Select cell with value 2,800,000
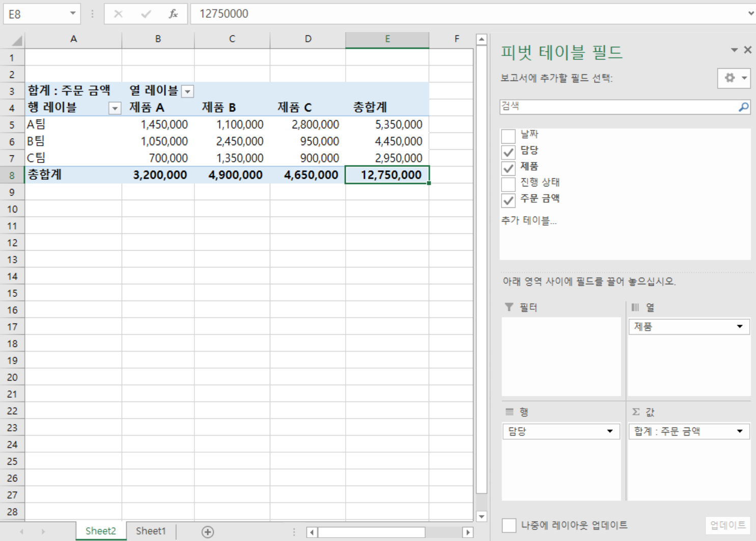Screen dimensions: 756x541 308,125
